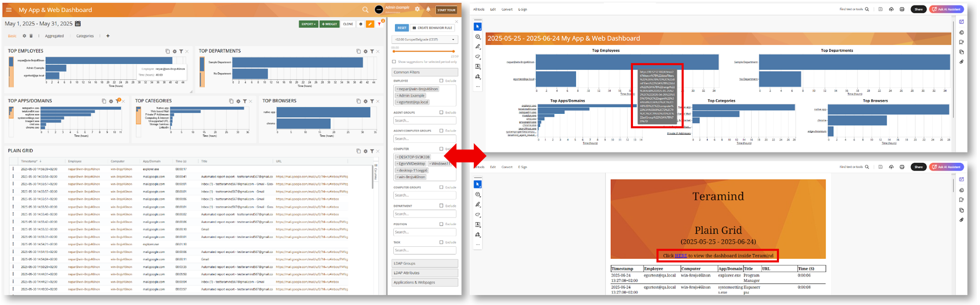
Task: Open the Top Departments widget filter
Action: [x=372, y=51]
